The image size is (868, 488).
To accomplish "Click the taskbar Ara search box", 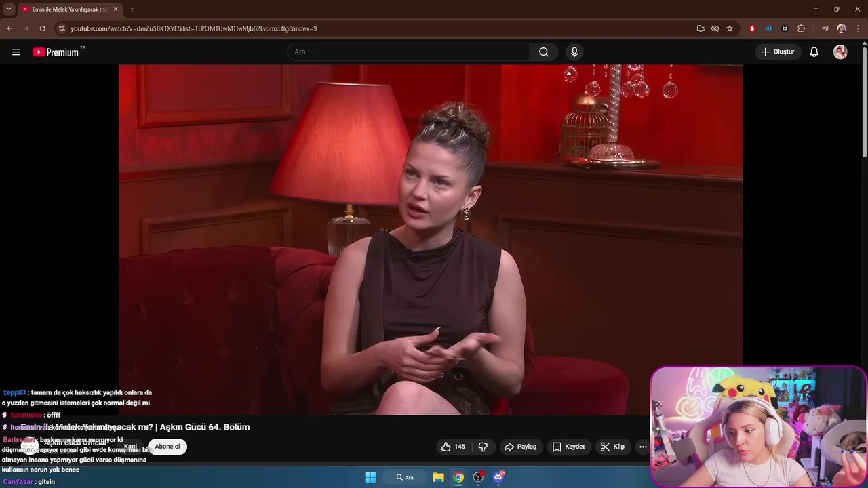I will click(x=405, y=477).
